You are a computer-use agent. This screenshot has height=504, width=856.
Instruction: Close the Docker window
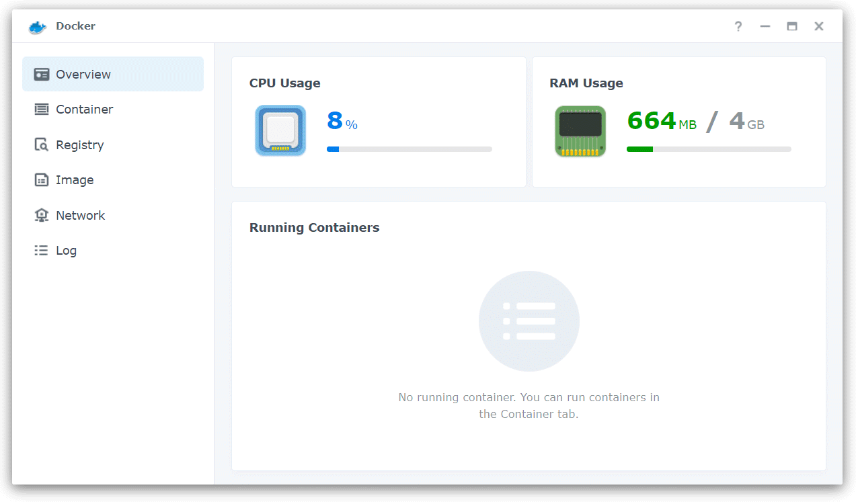pos(819,26)
